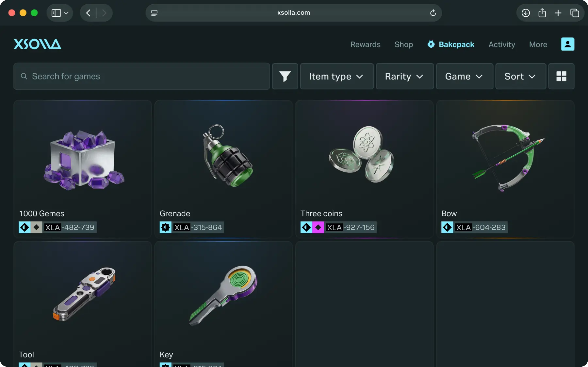Click the page settings icon in address bar
Screen dimensions: 588x367
(x=154, y=13)
